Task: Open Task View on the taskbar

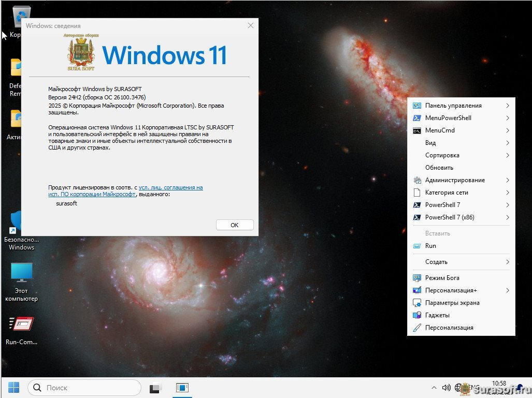Action: [155, 388]
